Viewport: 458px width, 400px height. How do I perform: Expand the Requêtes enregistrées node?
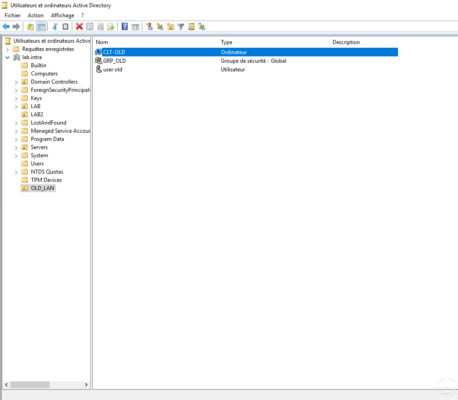(8, 49)
